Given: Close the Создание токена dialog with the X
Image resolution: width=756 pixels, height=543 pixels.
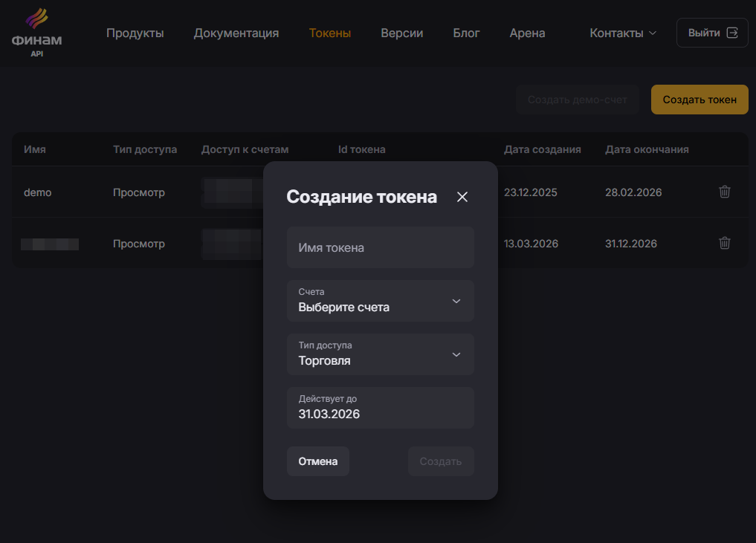Looking at the screenshot, I should 462,197.
